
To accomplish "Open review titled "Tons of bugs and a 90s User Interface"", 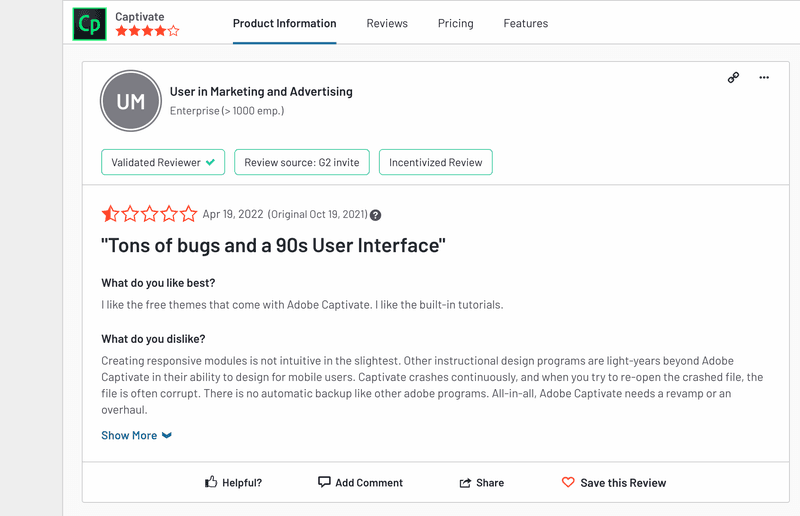I will [x=273, y=245].
